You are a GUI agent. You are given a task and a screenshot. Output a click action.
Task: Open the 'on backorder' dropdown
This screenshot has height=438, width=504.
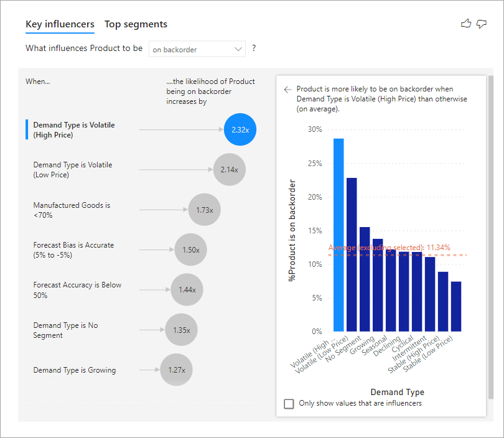tap(197, 49)
